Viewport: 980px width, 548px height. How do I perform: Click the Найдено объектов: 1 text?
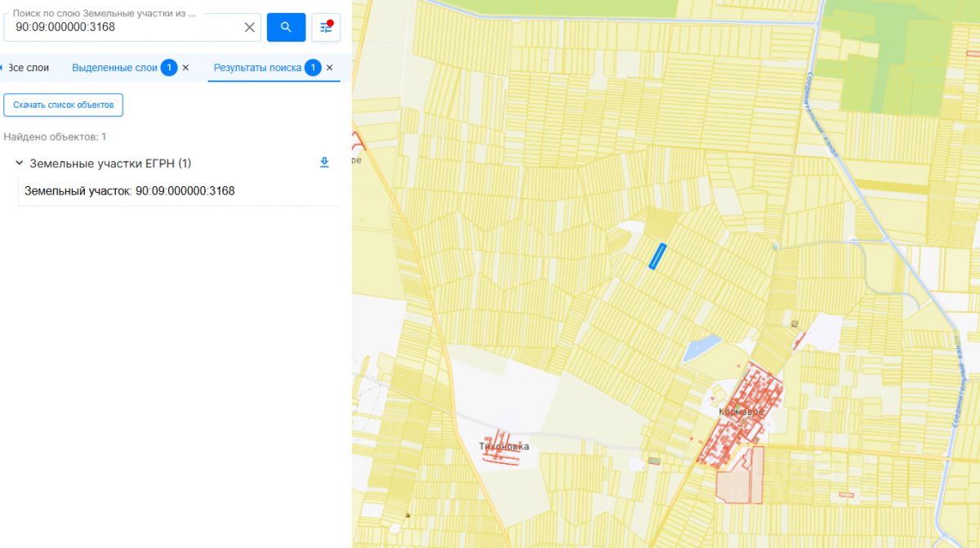(55, 136)
